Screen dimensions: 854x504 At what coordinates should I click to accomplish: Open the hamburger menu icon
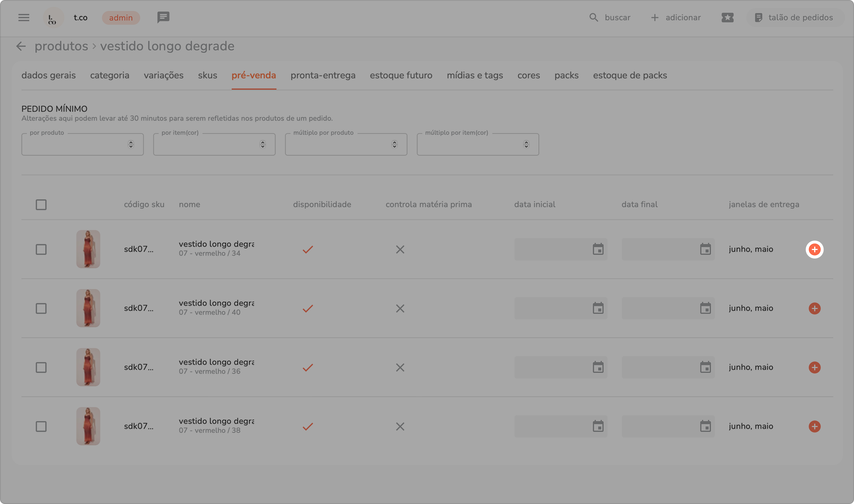pyautogui.click(x=24, y=17)
